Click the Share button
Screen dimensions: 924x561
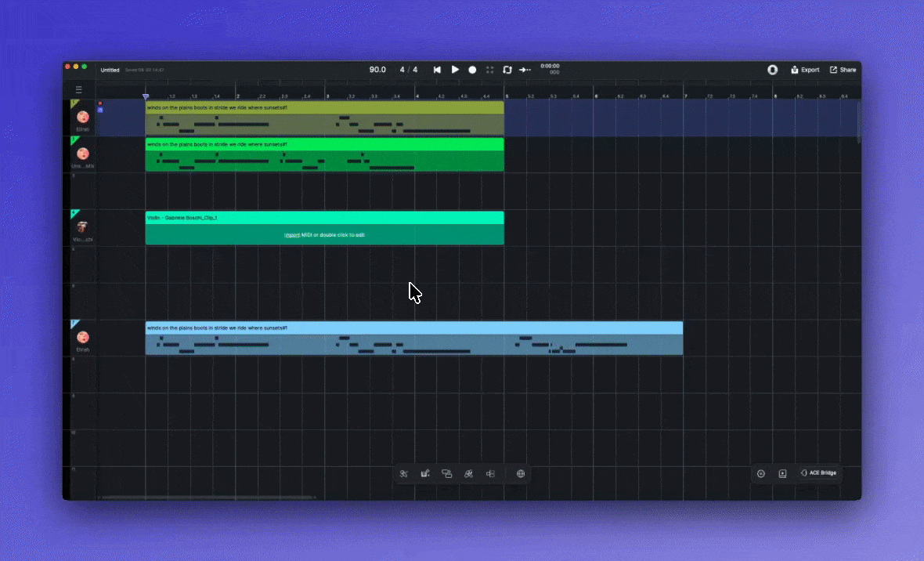click(x=843, y=70)
